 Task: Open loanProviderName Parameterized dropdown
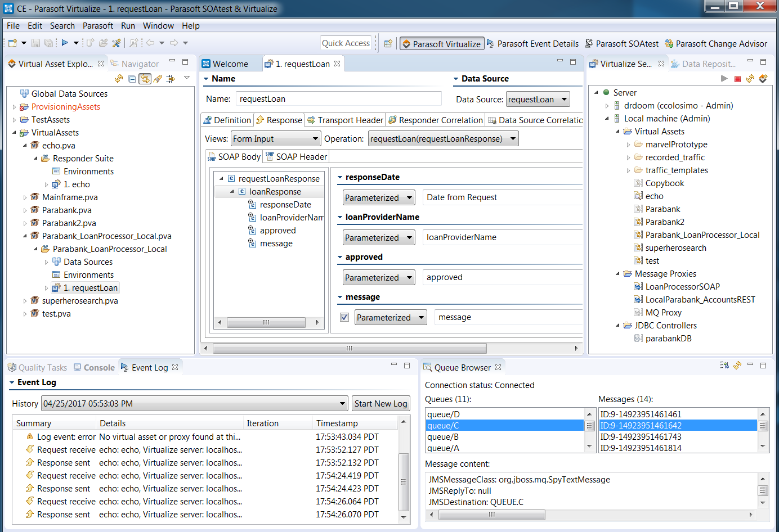379,237
